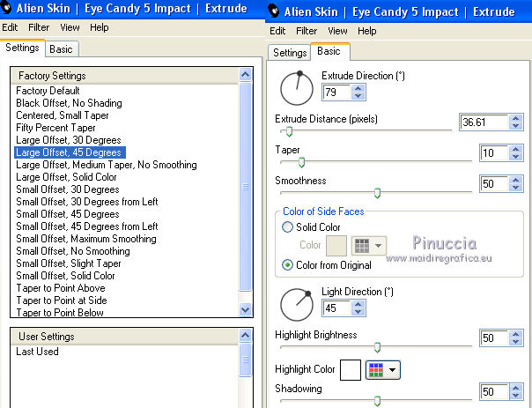Viewport: 532px width, 408px height.
Task: Select Black Offset, No Shading preset
Action: [x=69, y=103]
